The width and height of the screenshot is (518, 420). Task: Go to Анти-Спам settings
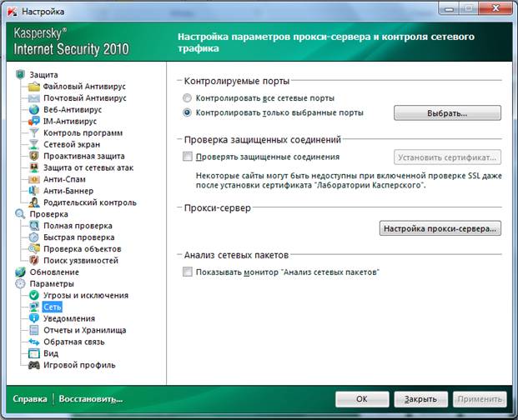(64, 179)
